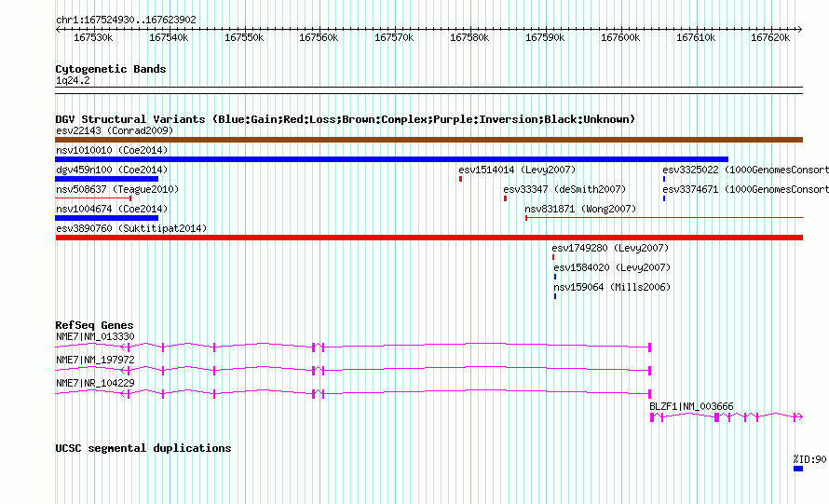Image resolution: width=829 pixels, height=504 pixels.
Task: Click the 167560k ruler label
Action: [x=319, y=37]
